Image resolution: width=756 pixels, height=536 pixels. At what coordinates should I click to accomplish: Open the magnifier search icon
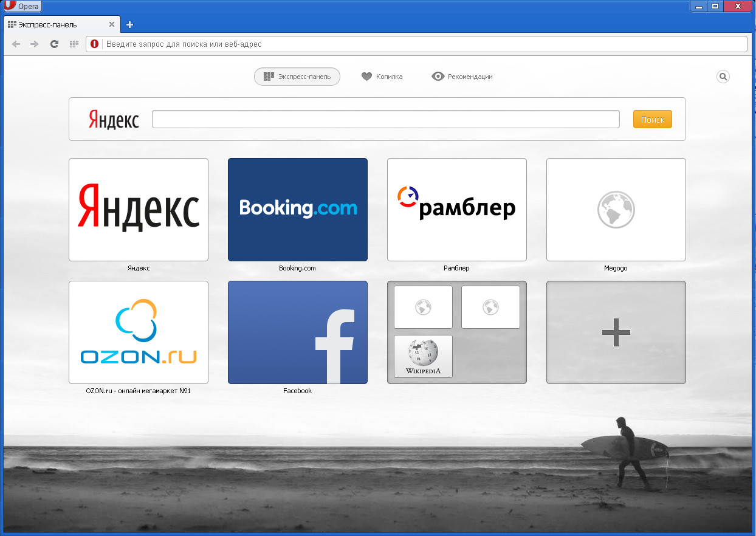[x=723, y=77]
